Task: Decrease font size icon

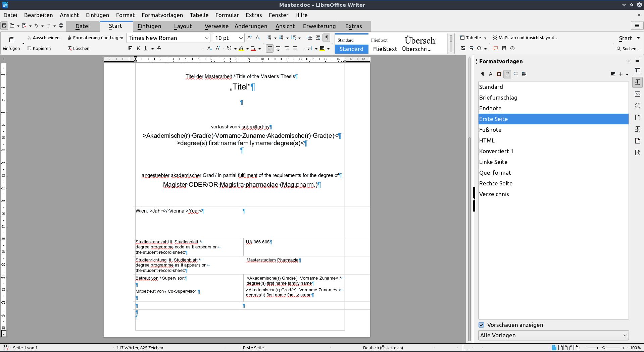Action: click(x=258, y=38)
